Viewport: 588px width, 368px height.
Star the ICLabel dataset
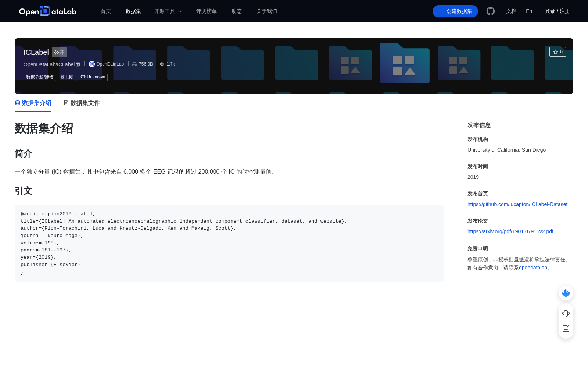point(557,52)
